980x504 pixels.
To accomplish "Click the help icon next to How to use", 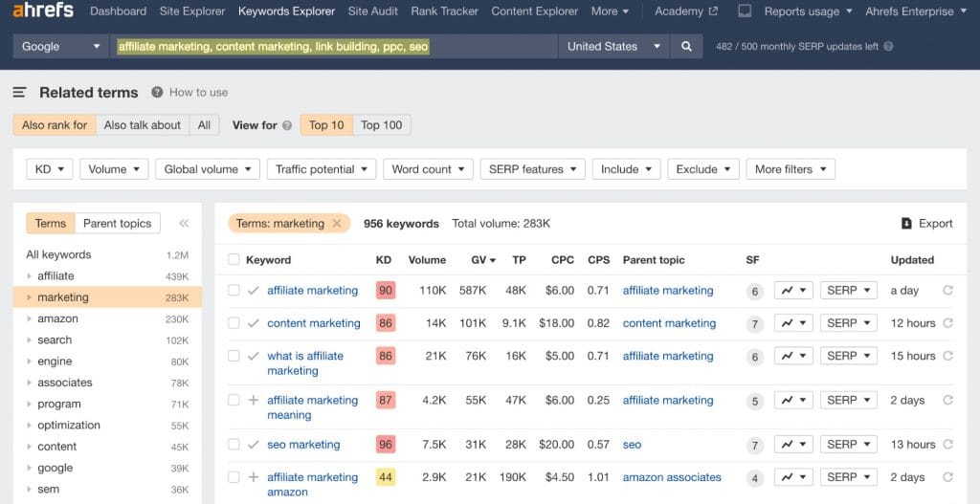I will (157, 93).
